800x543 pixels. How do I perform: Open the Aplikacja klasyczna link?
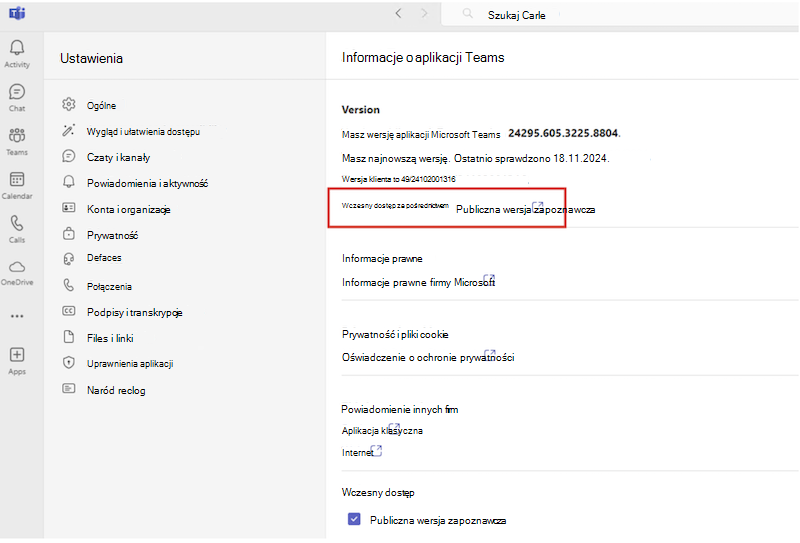[382, 430]
